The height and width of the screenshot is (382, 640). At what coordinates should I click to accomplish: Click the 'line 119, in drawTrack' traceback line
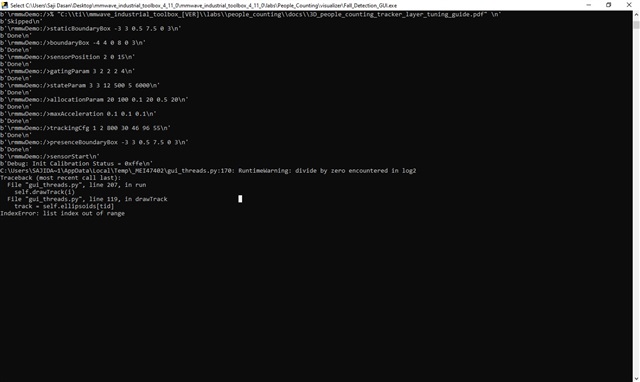[87, 199]
